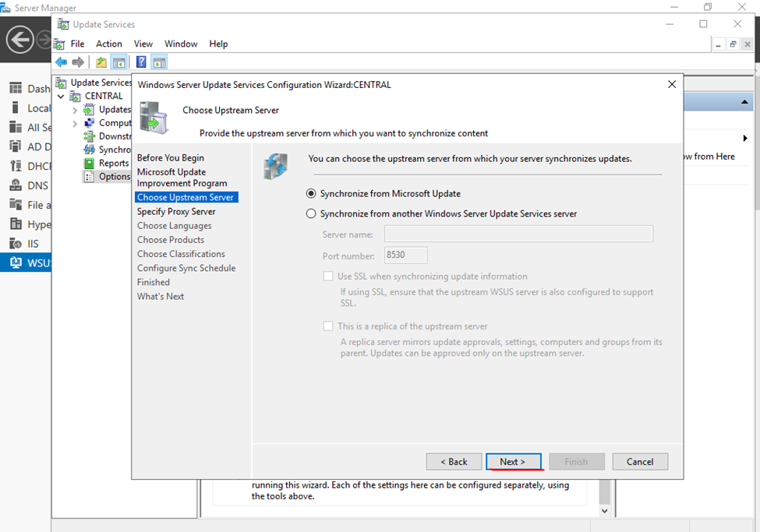The width and height of the screenshot is (760, 532).
Task: Select Synchronize from Microsoft Update radio button
Action: pyautogui.click(x=312, y=193)
